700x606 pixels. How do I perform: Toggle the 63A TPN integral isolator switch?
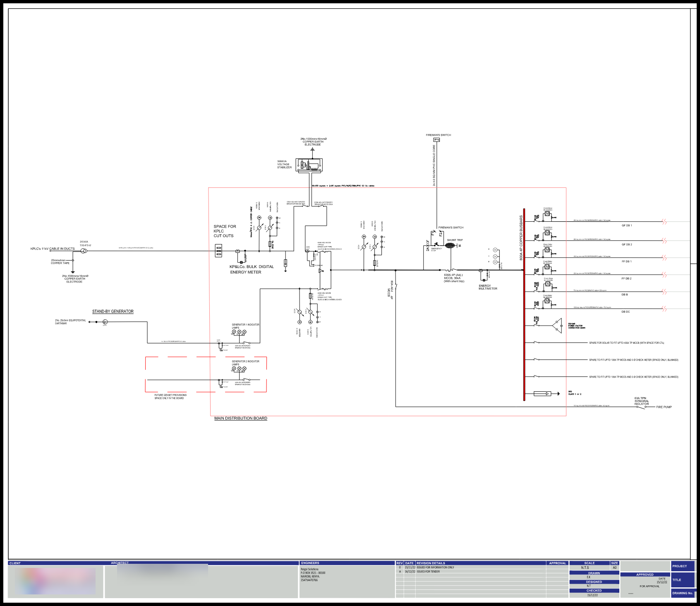[x=641, y=407]
